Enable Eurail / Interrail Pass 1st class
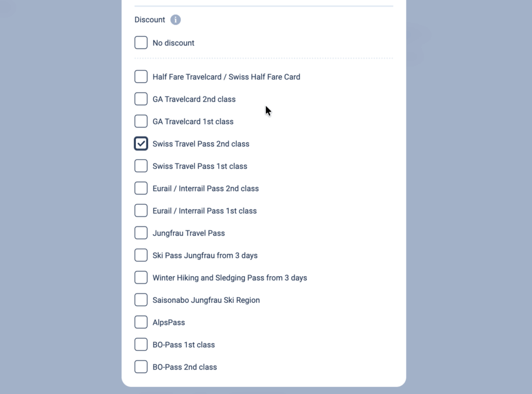The height and width of the screenshot is (394, 532). [141, 211]
